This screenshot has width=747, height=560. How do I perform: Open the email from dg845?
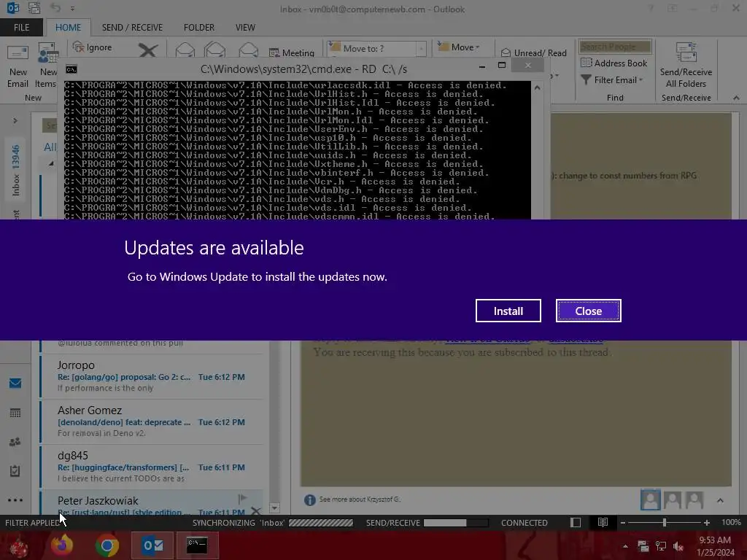click(152, 467)
